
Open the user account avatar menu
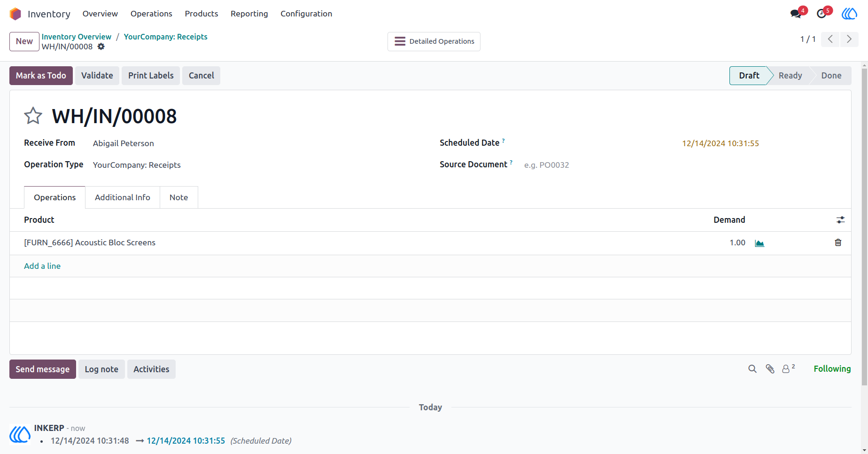point(849,14)
